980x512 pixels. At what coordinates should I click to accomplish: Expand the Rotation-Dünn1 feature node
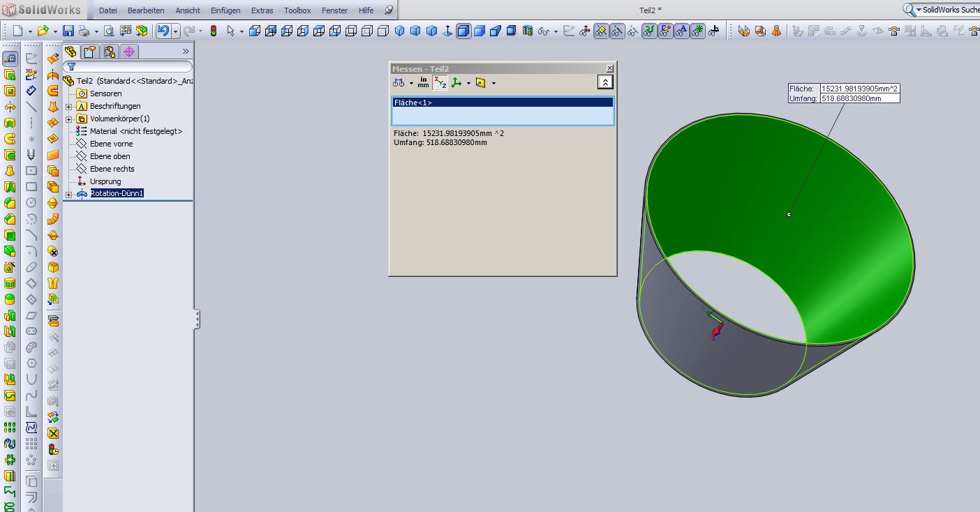[x=69, y=194]
